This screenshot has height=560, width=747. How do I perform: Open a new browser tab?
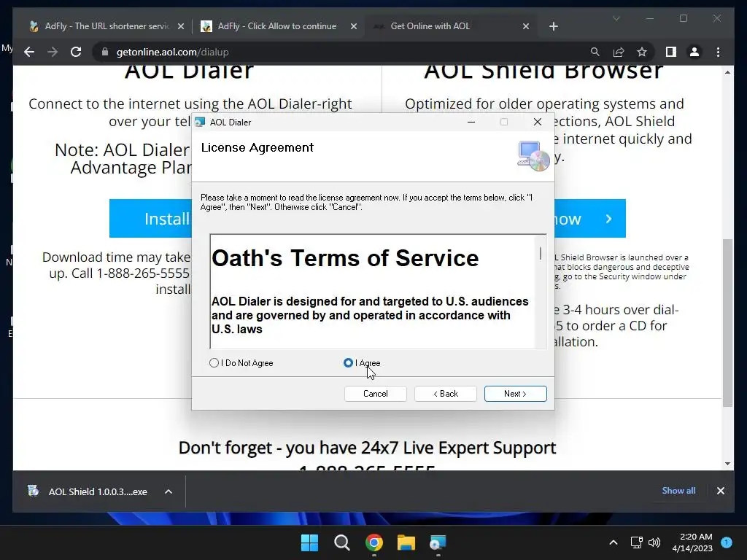point(553,26)
